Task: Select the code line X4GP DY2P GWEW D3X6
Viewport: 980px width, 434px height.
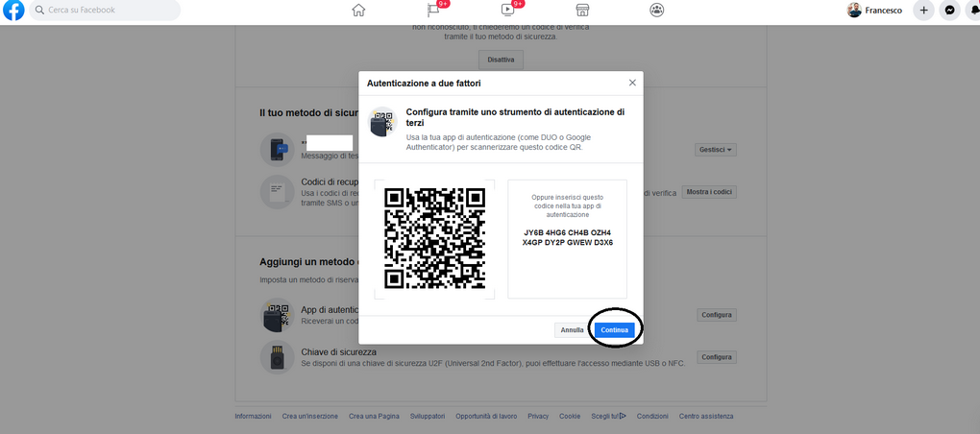Action: [x=568, y=242]
